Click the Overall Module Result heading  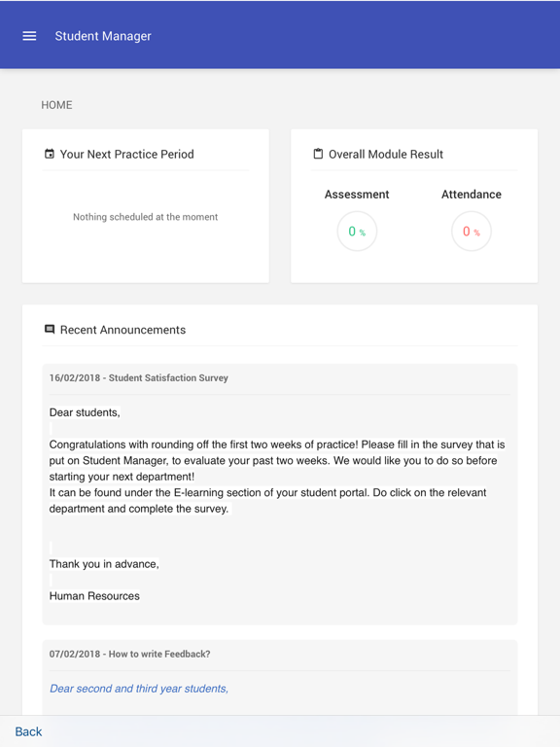[x=386, y=155]
